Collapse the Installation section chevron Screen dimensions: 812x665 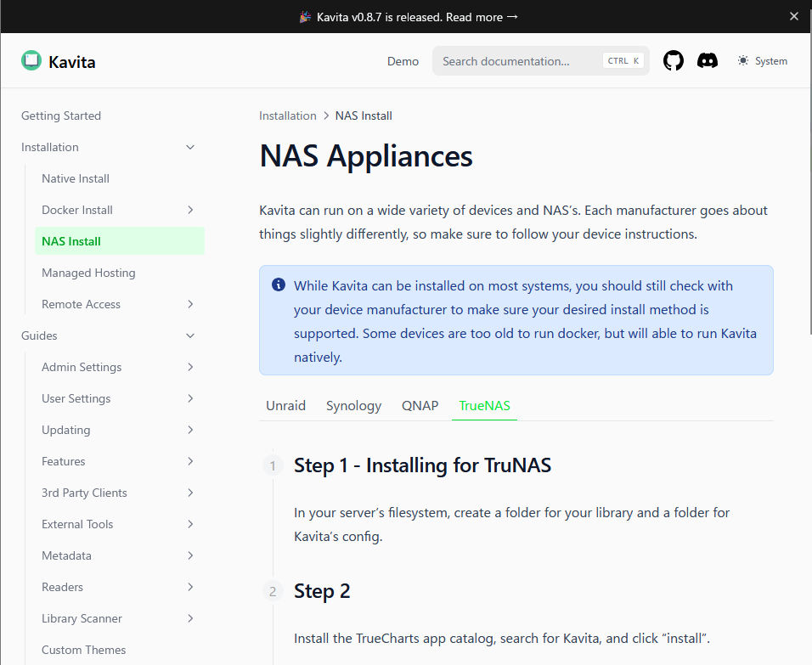point(190,147)
